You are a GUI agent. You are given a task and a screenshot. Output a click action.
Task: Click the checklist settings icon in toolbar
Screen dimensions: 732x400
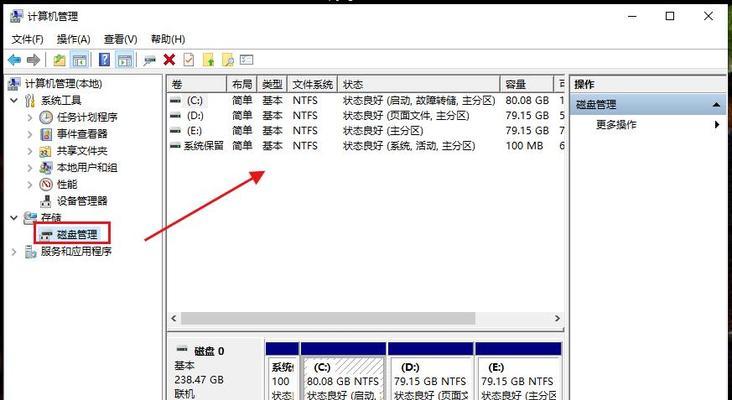tap(246, 60)
